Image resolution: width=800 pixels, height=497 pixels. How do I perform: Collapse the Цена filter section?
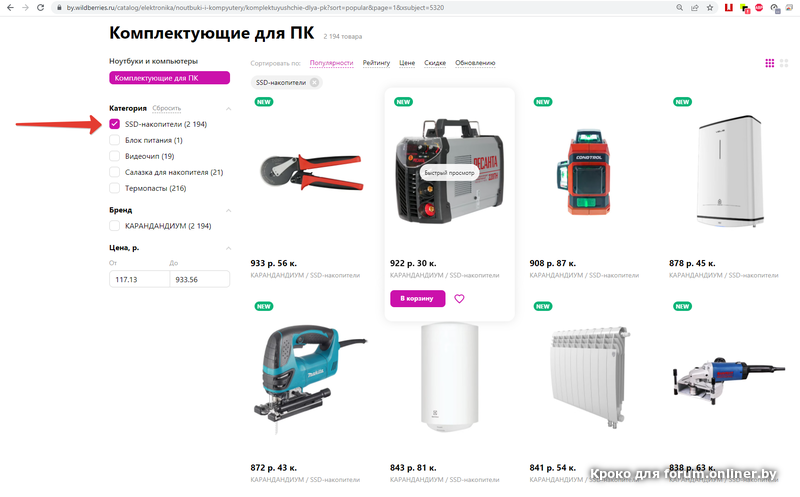point(229,248)
